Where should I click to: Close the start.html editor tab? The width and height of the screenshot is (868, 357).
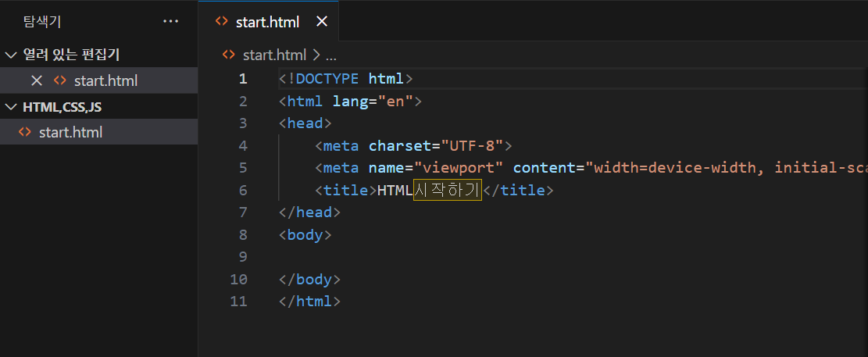click(322, 22)
